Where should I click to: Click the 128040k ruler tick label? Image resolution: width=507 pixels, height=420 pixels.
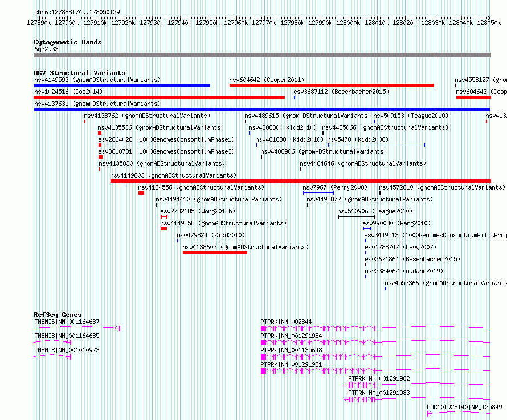pyautogui.click(x=461, y=23)
